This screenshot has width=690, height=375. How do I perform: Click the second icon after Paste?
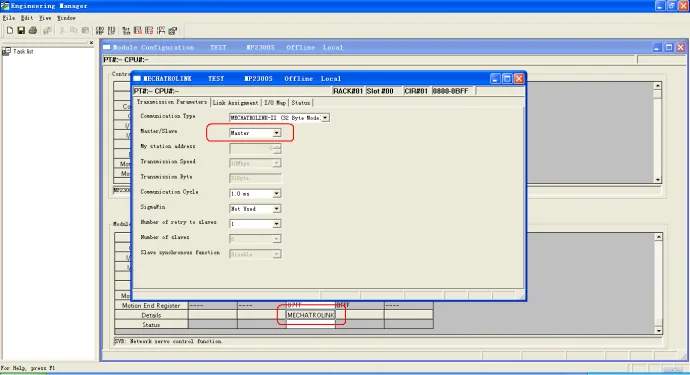click(111, 30)
